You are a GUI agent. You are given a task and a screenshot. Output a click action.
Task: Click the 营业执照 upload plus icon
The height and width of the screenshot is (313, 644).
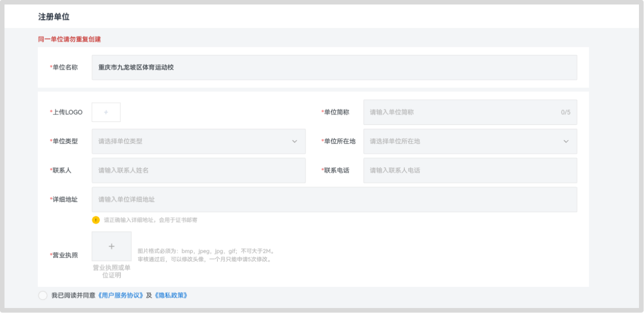point(112,246)
